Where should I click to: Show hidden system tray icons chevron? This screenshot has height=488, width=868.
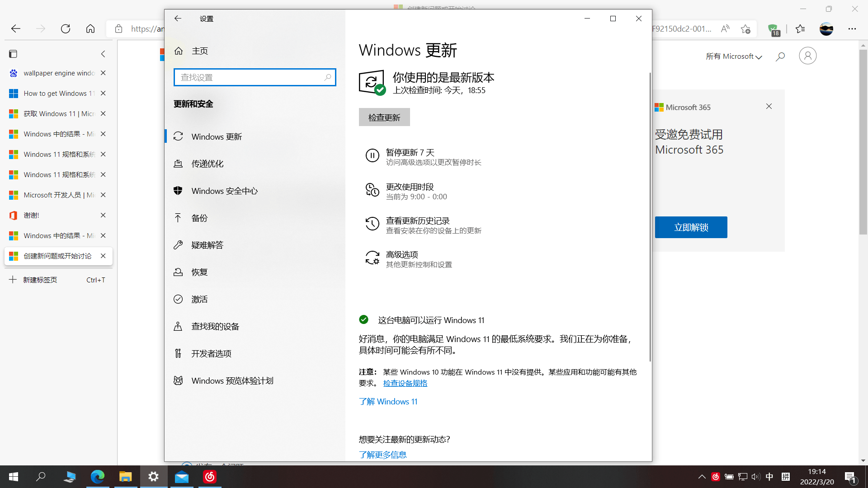702,477
